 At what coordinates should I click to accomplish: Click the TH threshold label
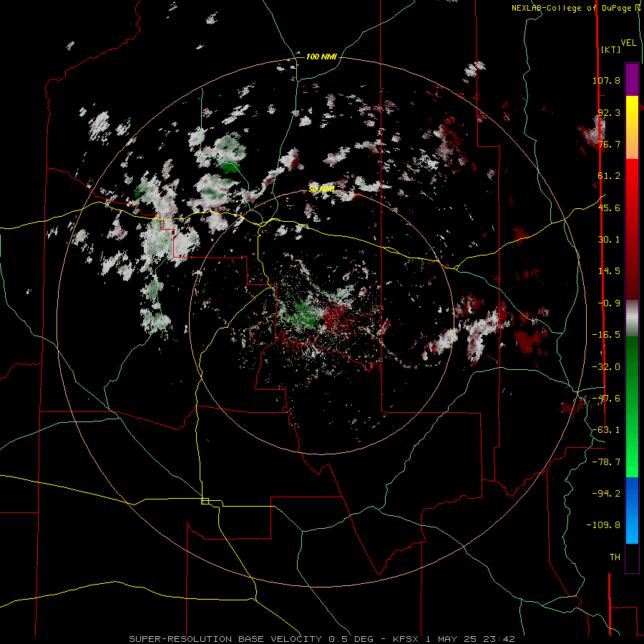pyautogui.click(x=615, y=557)
